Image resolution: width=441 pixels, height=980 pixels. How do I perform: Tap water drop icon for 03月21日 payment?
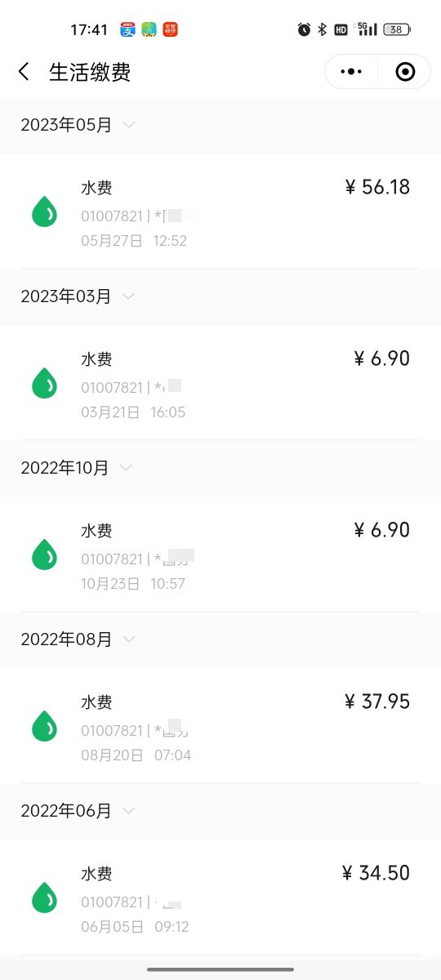(44, 383)
